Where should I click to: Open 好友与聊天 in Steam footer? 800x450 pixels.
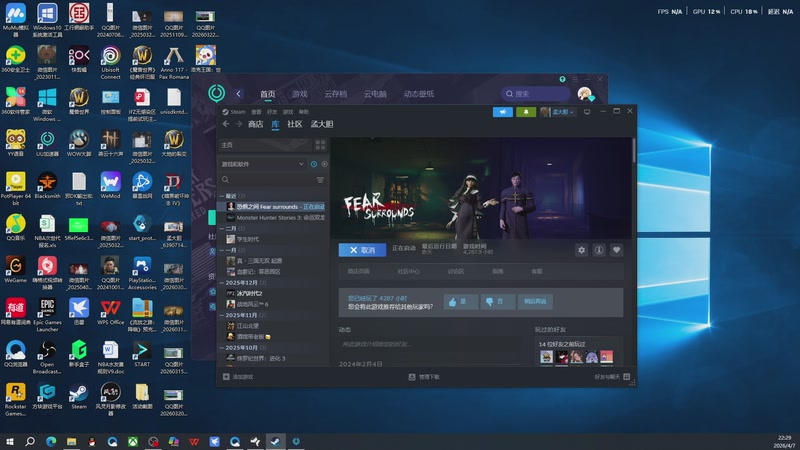point(612,377)
